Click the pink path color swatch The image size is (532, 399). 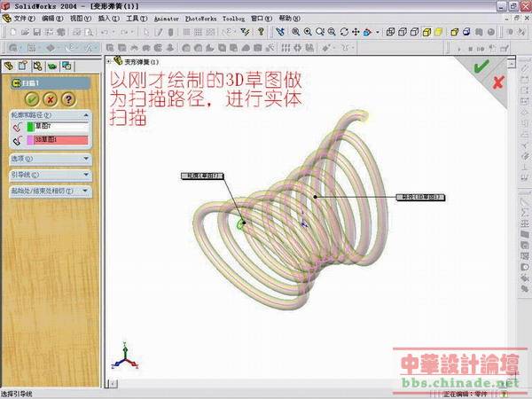click(30, 140)
